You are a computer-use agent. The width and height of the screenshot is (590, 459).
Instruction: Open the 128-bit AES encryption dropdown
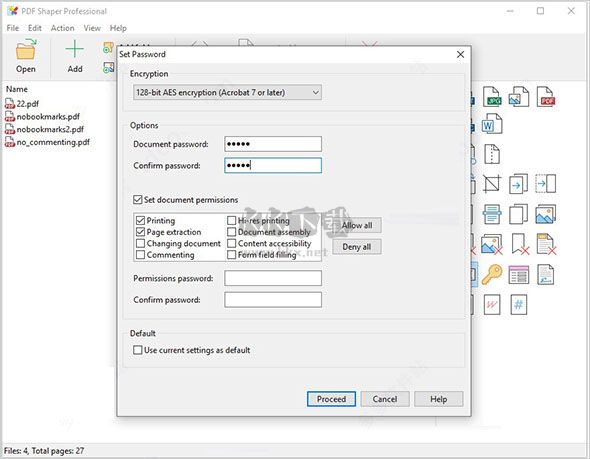click(x=227, y=92)
